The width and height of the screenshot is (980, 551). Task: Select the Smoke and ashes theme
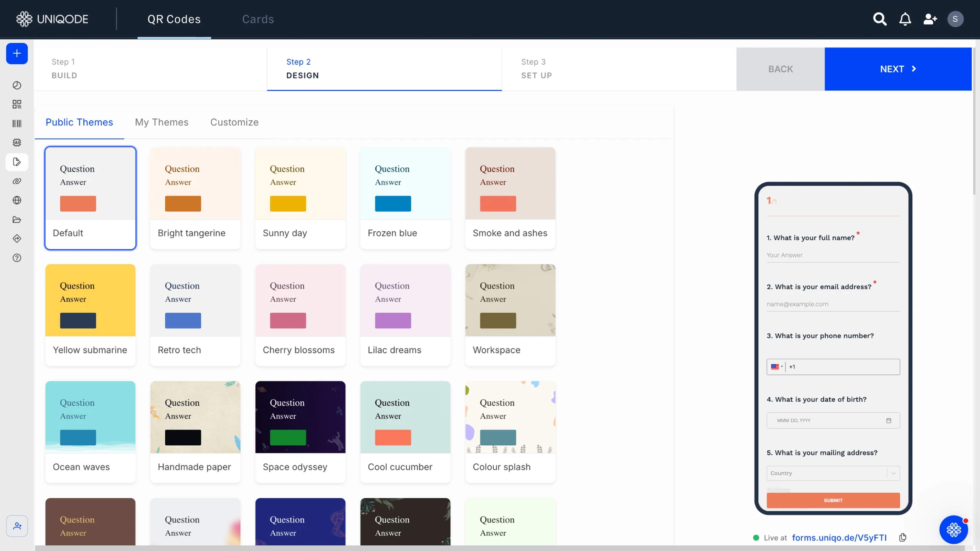[x=510, y=198]
